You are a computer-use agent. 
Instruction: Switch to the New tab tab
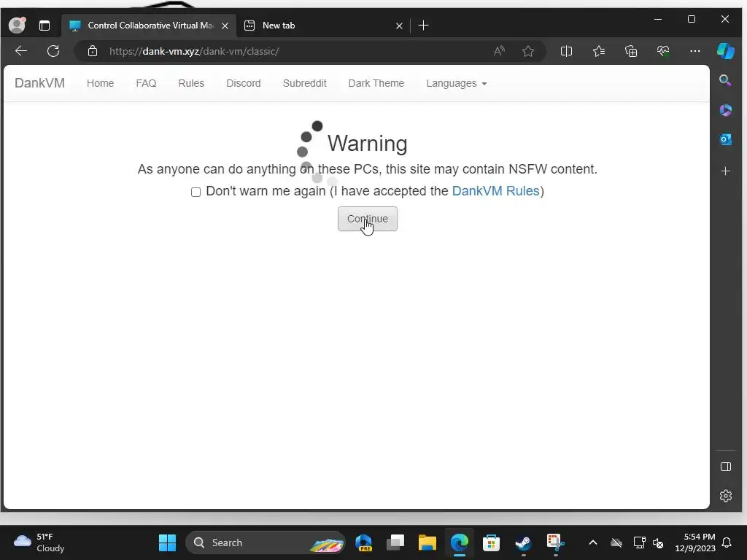(x=323, y=26)
